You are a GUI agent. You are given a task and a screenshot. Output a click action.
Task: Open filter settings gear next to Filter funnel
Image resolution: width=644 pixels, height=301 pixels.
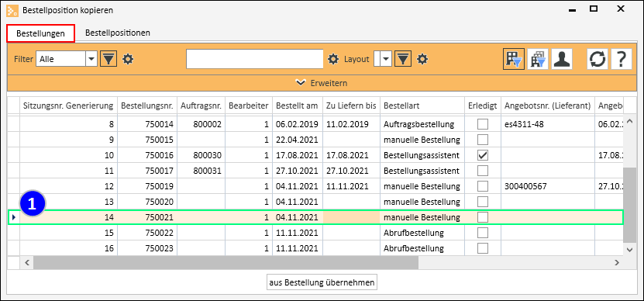point(129,59)
